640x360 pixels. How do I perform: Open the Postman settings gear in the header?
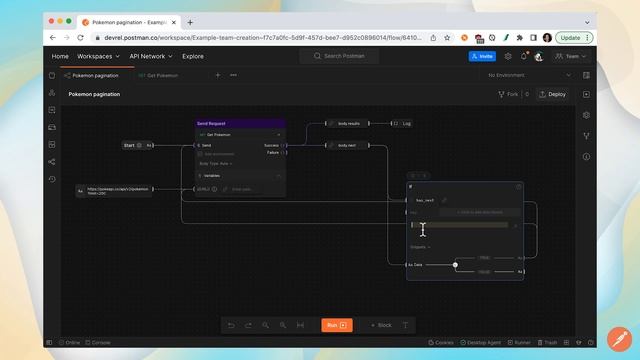(508, 56)
